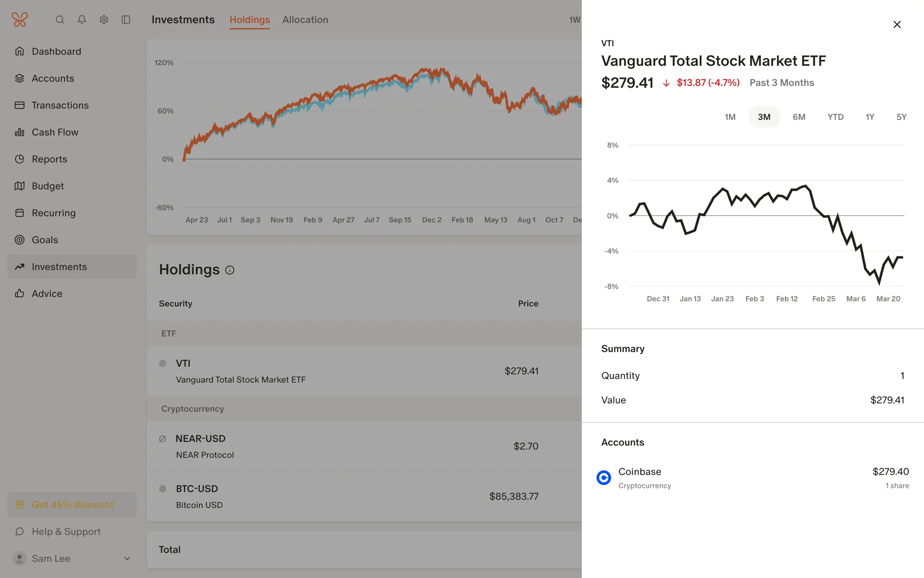
Task: Click the Holdings info icon
Action: 230,270
